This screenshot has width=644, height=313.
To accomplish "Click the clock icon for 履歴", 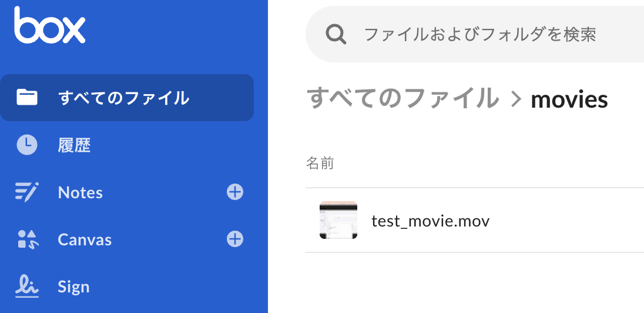I will pos(26,145).
